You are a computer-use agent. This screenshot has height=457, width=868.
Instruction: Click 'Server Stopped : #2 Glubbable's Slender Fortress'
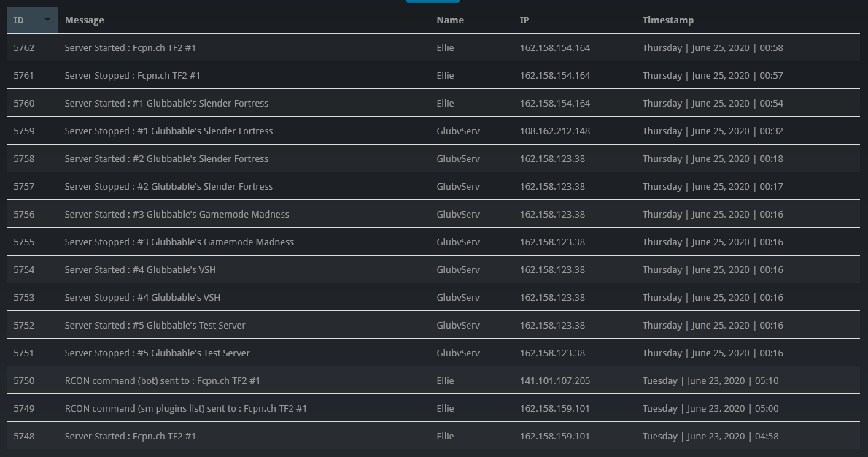tap(168, 186)
